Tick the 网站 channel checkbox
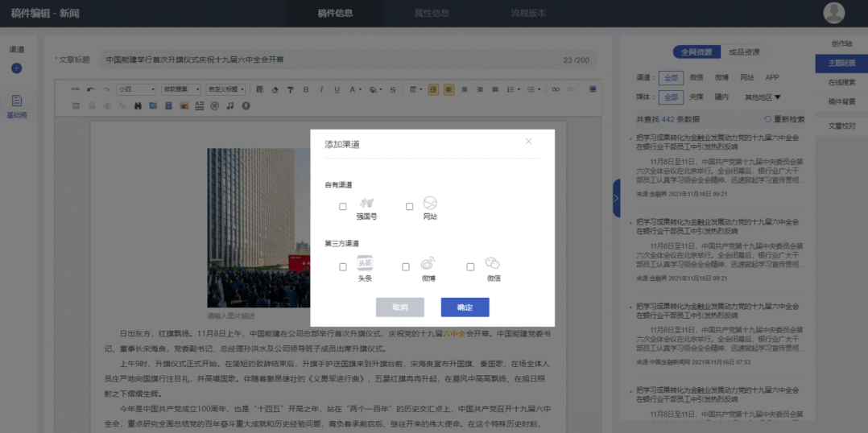Screen dimensions: 868x433 point(409,207)
